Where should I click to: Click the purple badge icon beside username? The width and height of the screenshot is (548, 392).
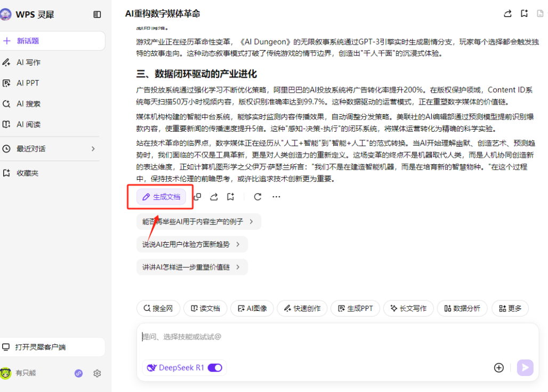tap(79, 373)
